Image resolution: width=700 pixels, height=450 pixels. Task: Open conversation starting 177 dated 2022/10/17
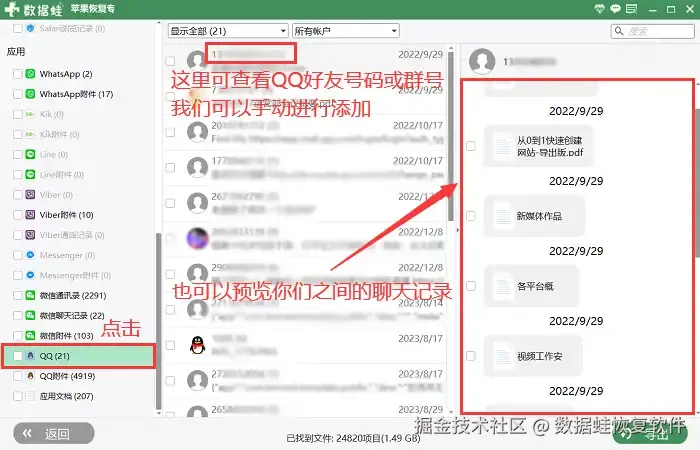click(305, 168)
